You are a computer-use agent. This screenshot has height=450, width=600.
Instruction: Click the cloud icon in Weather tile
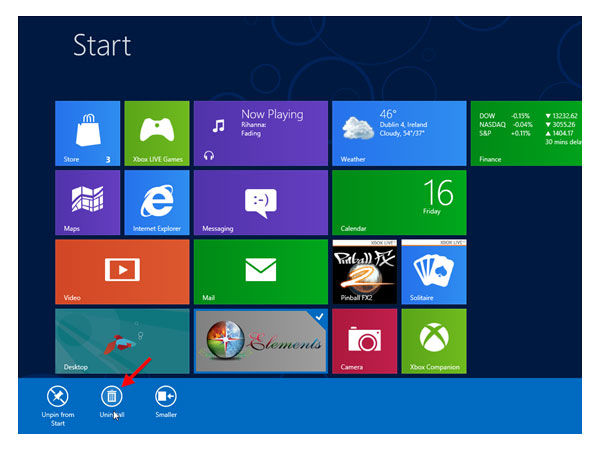(358, 128)
